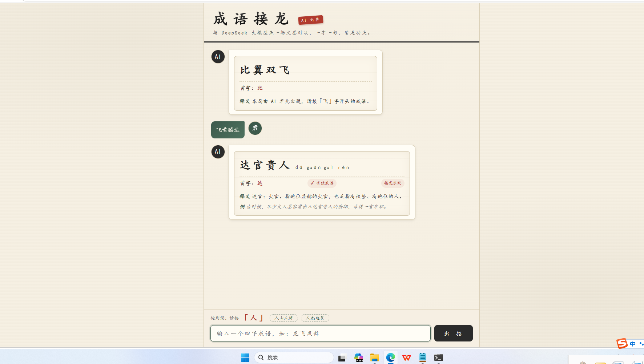Image resolution: width=644 pixels, height=364 pixels.
Task: Toggle the 中 Chinese input mode
Action: 633,344
